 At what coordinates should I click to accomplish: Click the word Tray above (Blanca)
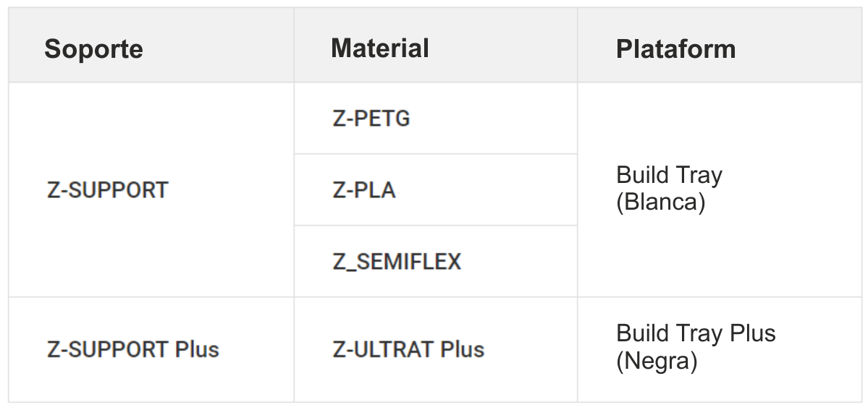tap(699, 176)
